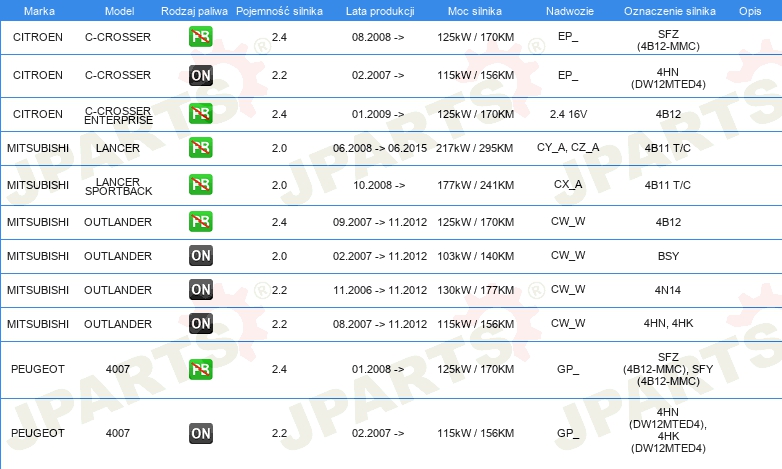Click the 217kW / 295KM power cell
This screenshot has height=469, width=782.
(474, 148)
